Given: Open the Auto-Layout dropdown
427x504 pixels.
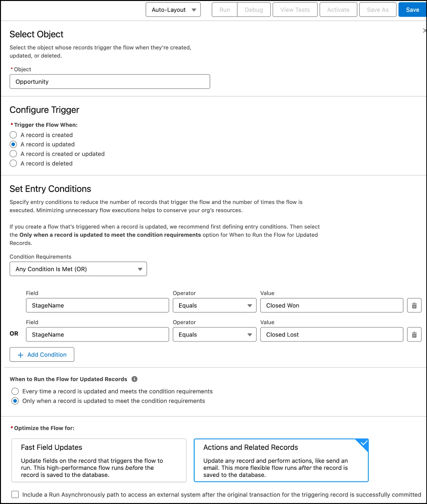Looking at the screenshot, I should click(x=173, y=10).
